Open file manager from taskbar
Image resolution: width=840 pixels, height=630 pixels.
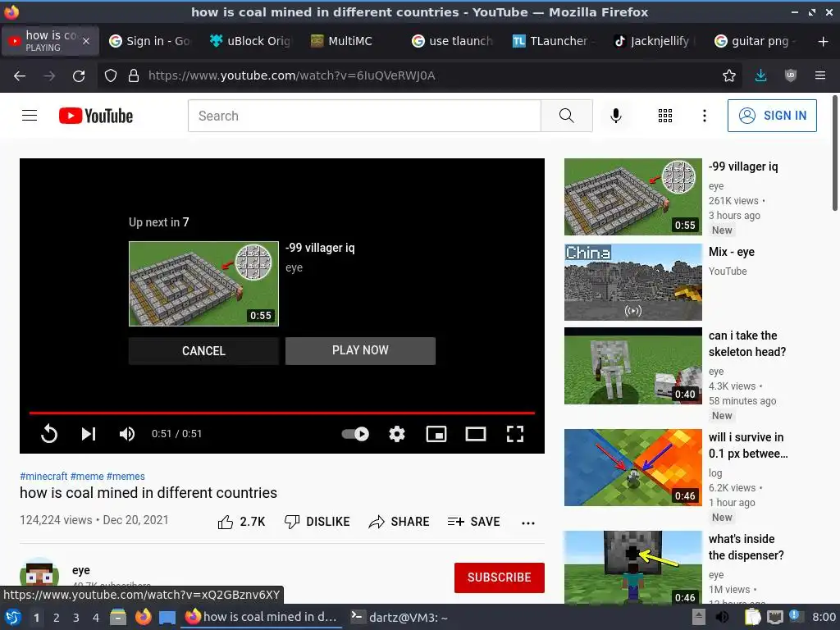click(x=118, y=617)
